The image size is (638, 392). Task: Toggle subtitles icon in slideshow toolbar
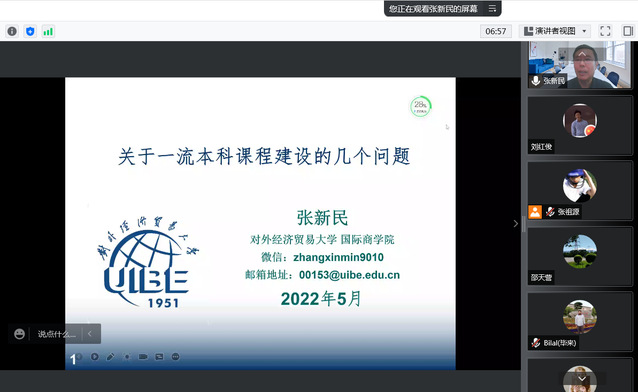tap(159, 357)
